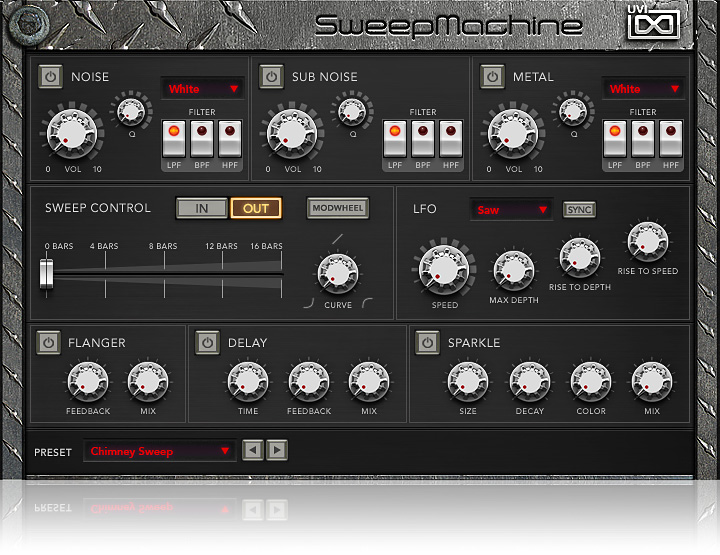The image size is (720, 555).
Task: Enable the Flanger effect power button
Action: click(49, 342)
